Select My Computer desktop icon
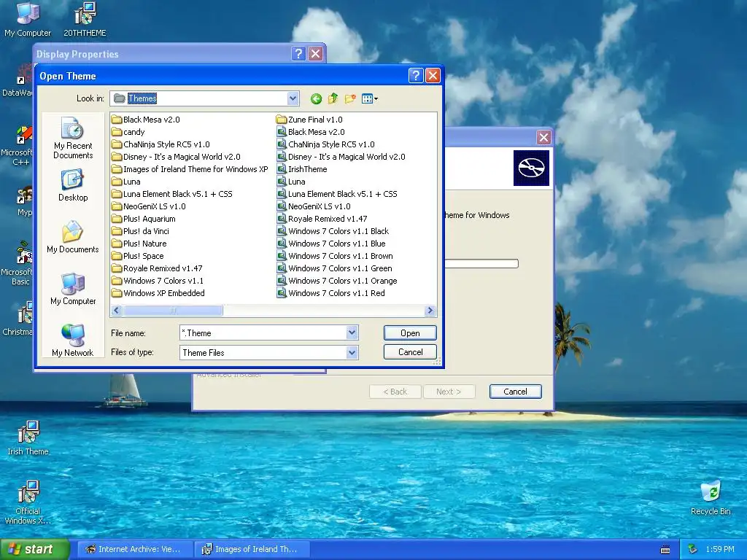 pyautogui.click(x=28, y=20)
